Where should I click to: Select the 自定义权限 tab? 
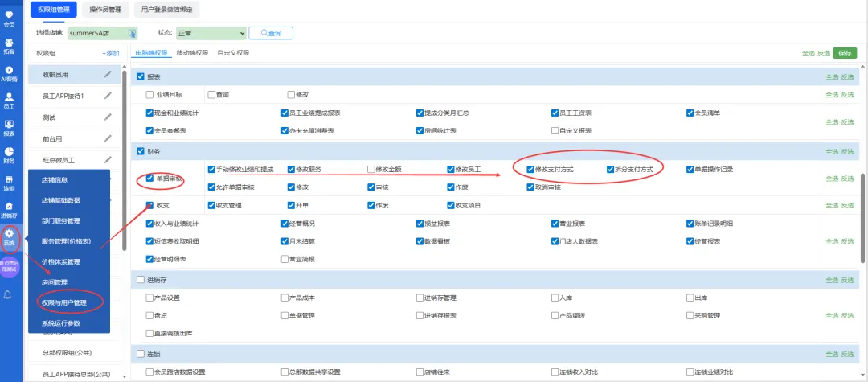[x=233, y=53]
